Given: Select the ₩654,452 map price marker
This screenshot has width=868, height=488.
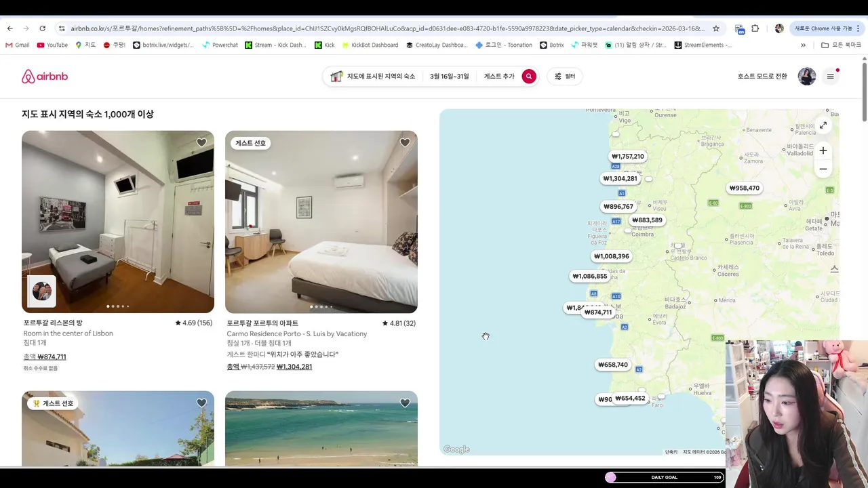Looking at the screenshot, I should [630, 399].
